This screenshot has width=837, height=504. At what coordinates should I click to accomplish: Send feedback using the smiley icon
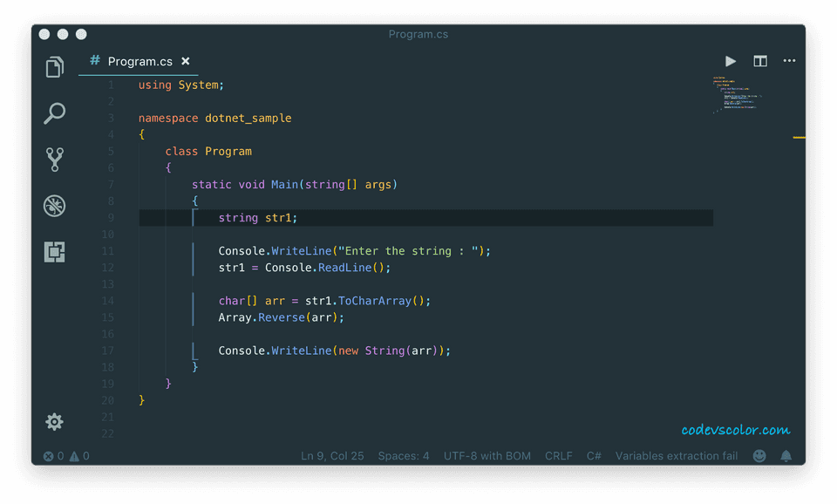[x=759, y=455]
